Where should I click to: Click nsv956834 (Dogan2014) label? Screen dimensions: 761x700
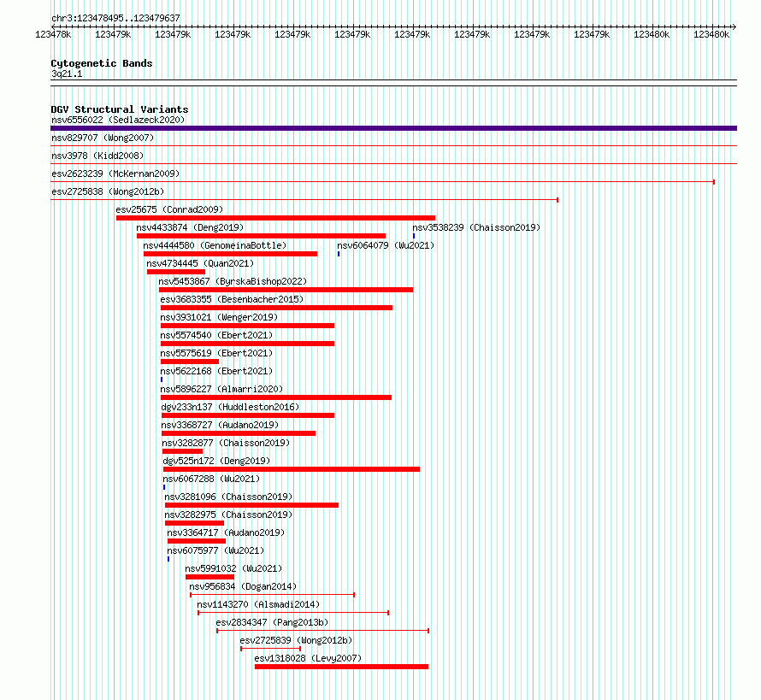point(243,586)
